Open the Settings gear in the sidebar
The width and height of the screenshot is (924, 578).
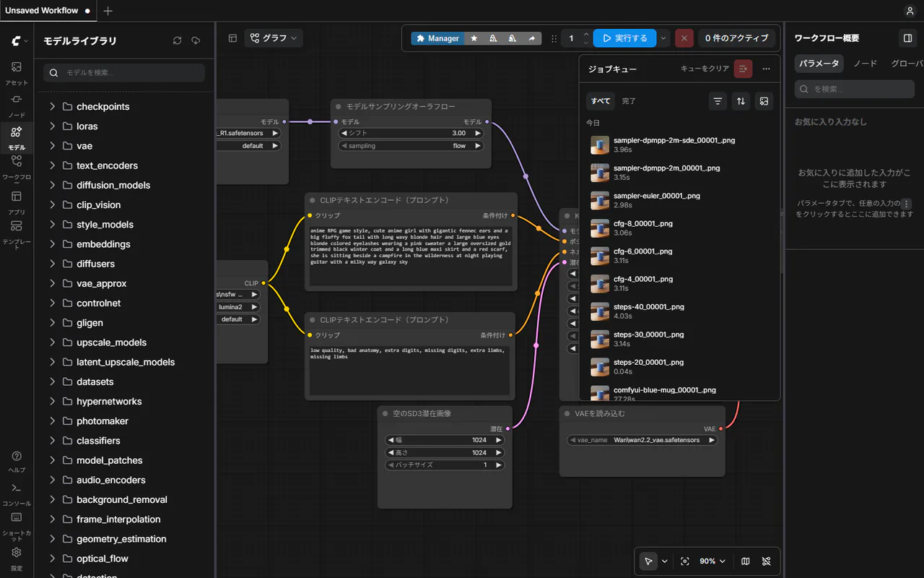[17, 558]
